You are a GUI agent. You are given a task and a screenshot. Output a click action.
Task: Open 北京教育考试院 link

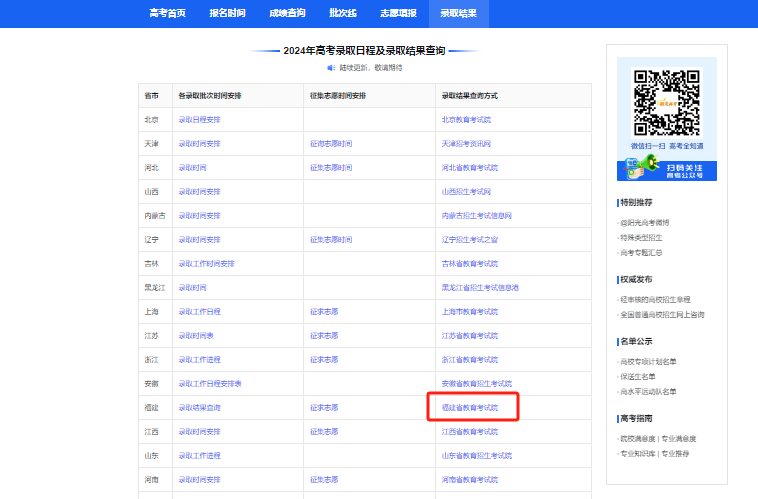pos(466,119)
